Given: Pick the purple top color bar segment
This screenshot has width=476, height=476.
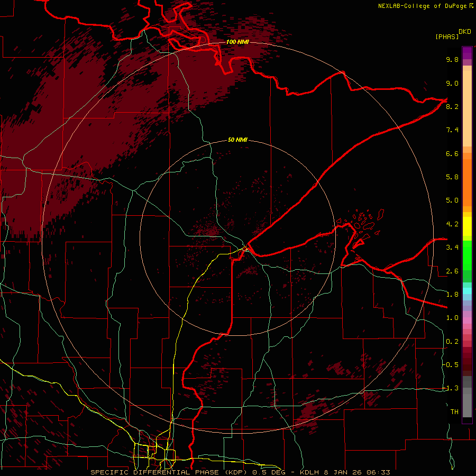Looking at the screenshot, I should 467,53.
